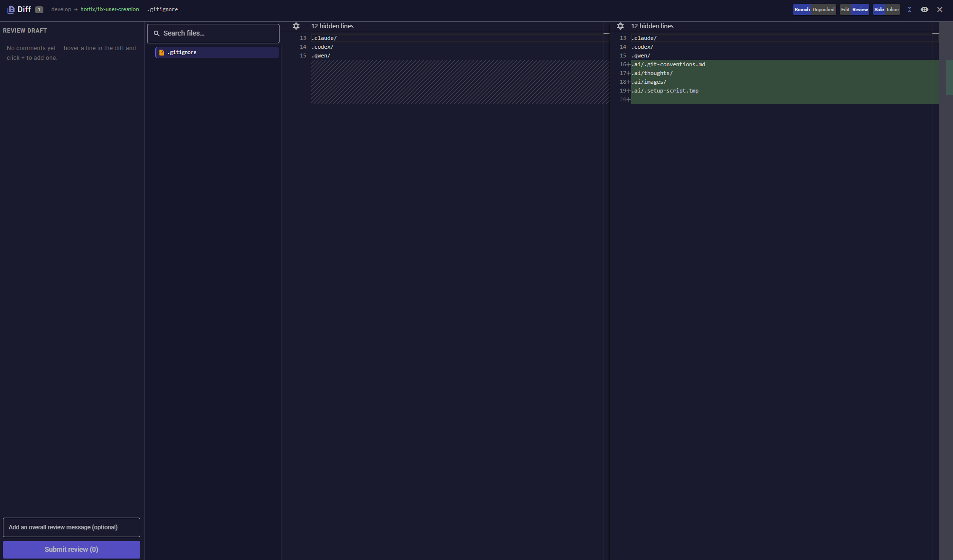This screenshot has height=560, width=953.
Task: Click added line .ai/images/
Action: (649, 82)
